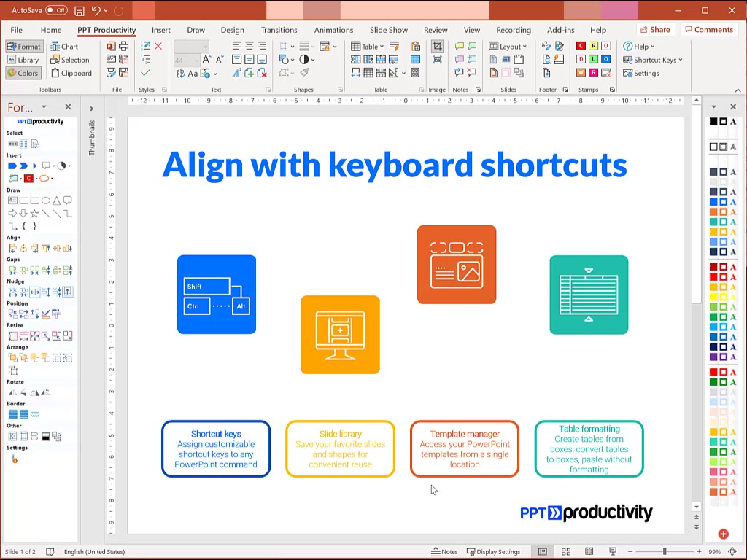
Task: Click the Share button
Action: [656, 29]
